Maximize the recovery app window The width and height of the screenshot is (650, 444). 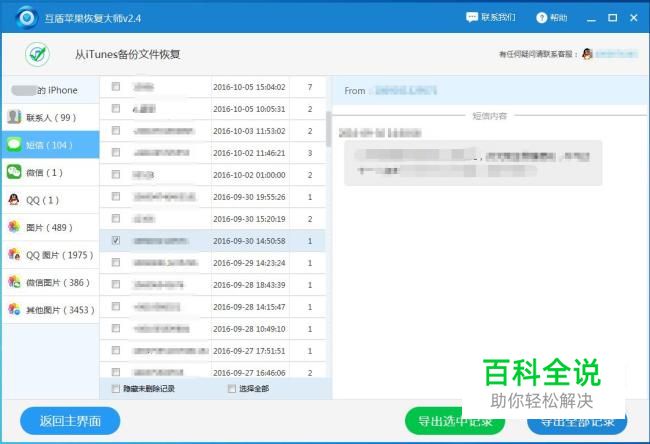click(612, 18)
